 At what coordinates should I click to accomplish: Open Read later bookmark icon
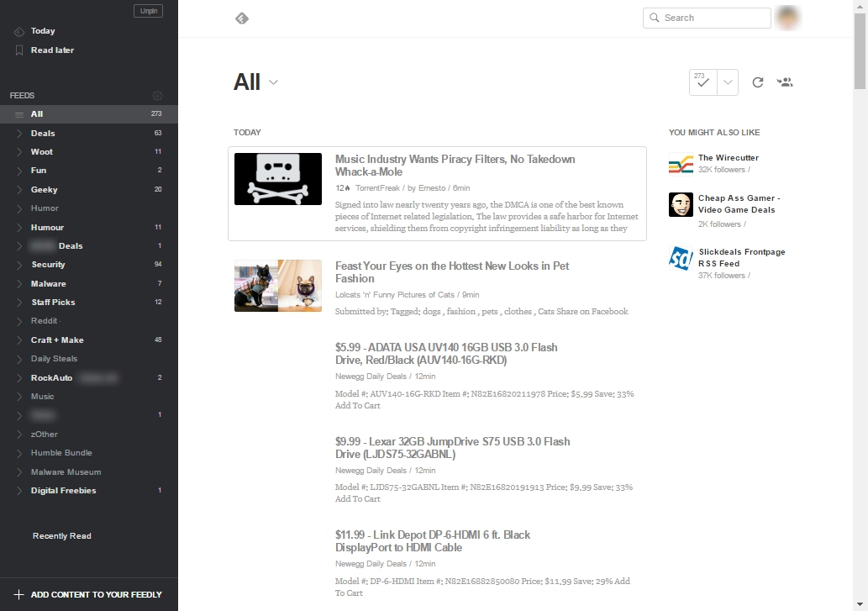tap(19, 50)
